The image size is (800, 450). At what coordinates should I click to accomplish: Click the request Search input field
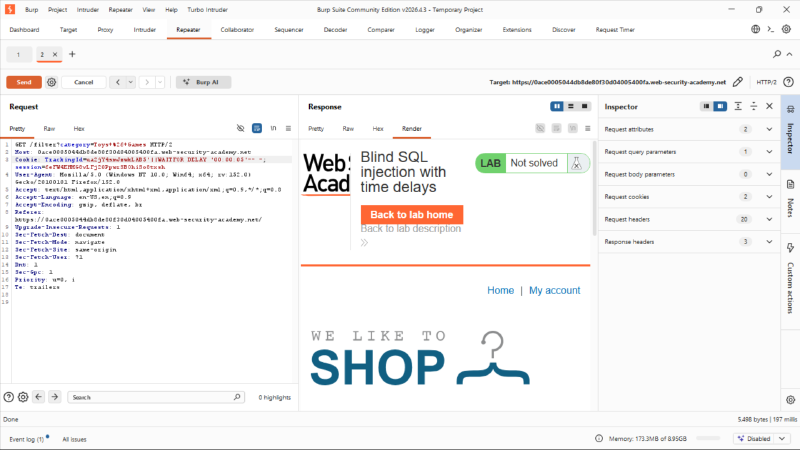(156, 397)
